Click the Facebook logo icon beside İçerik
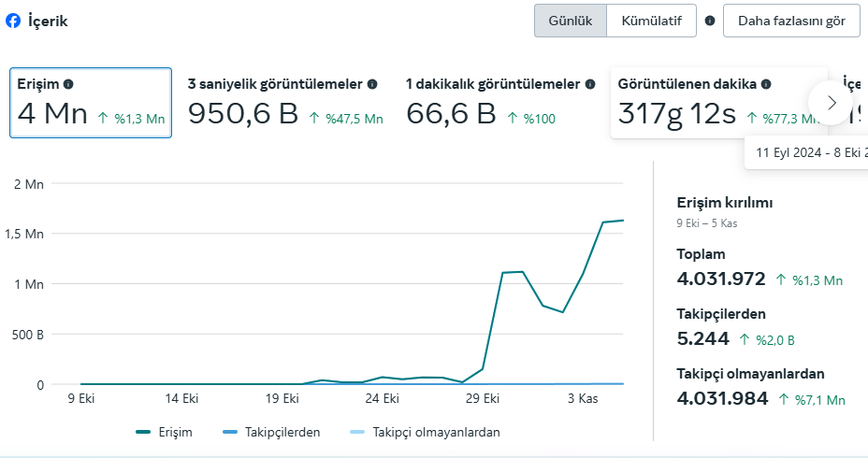Viewport: 868px width, 458px height. [13, 21]
